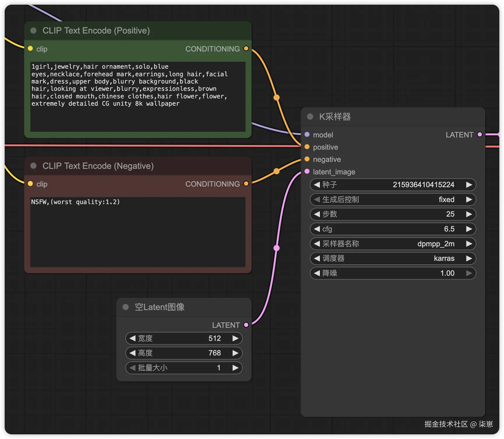Decrease the 批量大小 batch size
Image resolution: width=504 pixels, height=439 pixels.
click(x=132, y=368)
